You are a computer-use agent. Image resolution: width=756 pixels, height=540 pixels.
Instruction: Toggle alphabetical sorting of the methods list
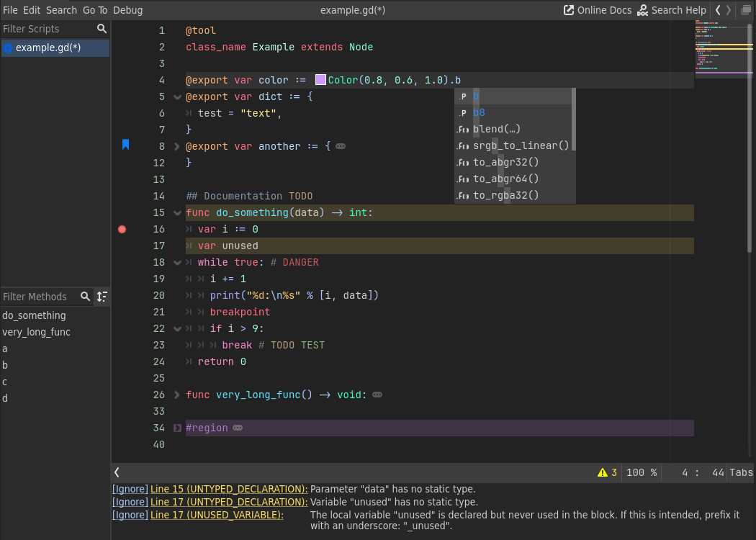tap(102, 297)
